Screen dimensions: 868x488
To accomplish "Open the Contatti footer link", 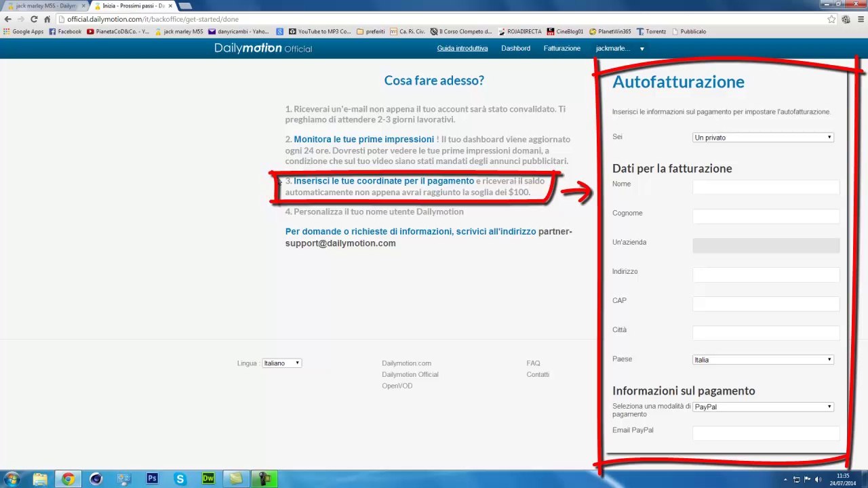I will (x=538, y=374).
